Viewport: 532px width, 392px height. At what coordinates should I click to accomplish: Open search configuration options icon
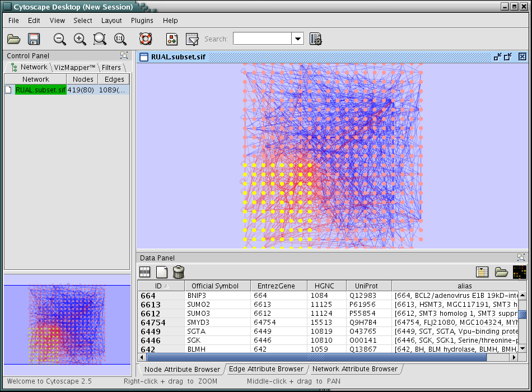(315, 39)
